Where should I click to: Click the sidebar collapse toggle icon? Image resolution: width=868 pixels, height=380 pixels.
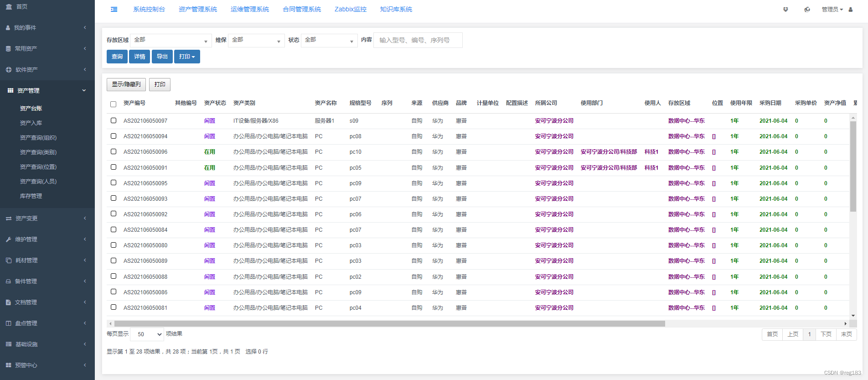[114, 9]
